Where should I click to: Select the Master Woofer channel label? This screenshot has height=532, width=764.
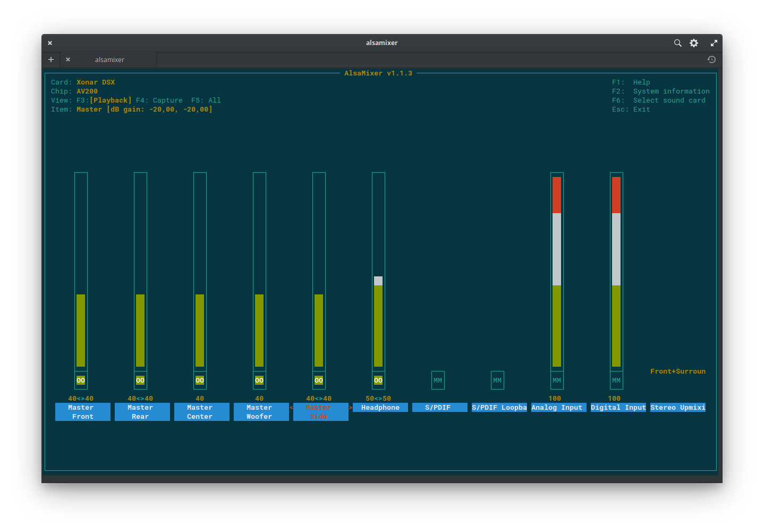(261, 412)
